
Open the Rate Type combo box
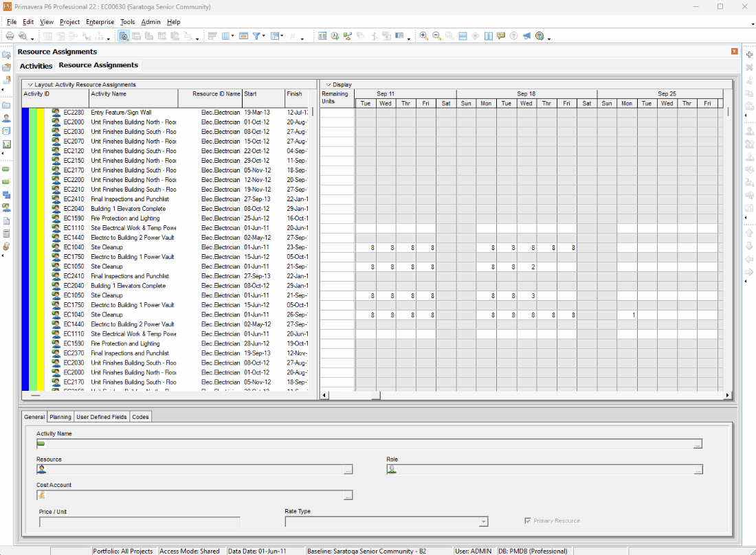pos(386,522)
